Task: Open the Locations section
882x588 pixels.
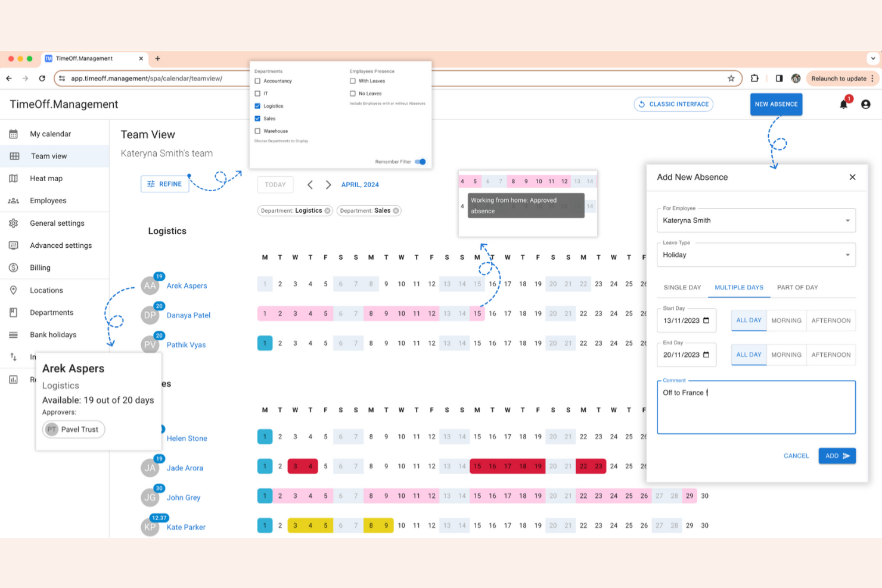Action: (46, 290)
